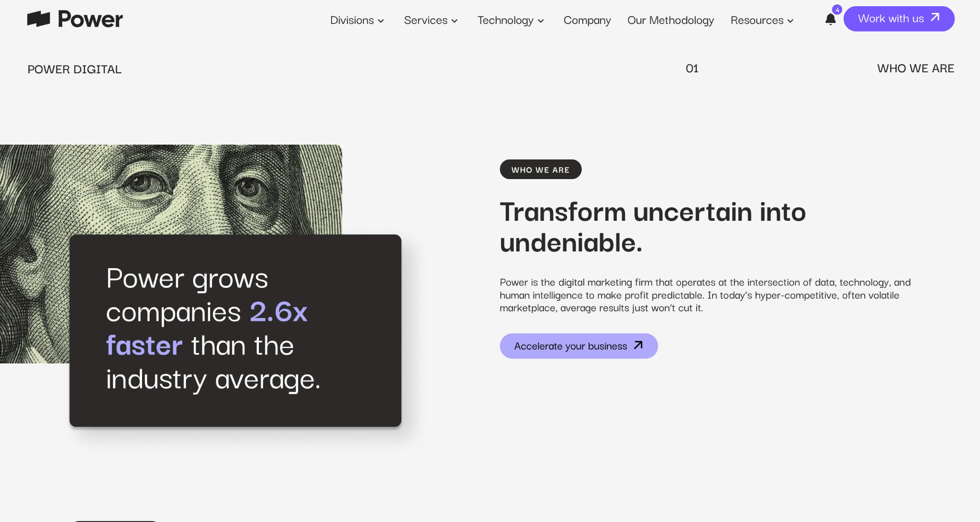Screen dimensions: 980x522
Task: Expand the Technology dropdown chevron
Action: (x=541, y=21)
